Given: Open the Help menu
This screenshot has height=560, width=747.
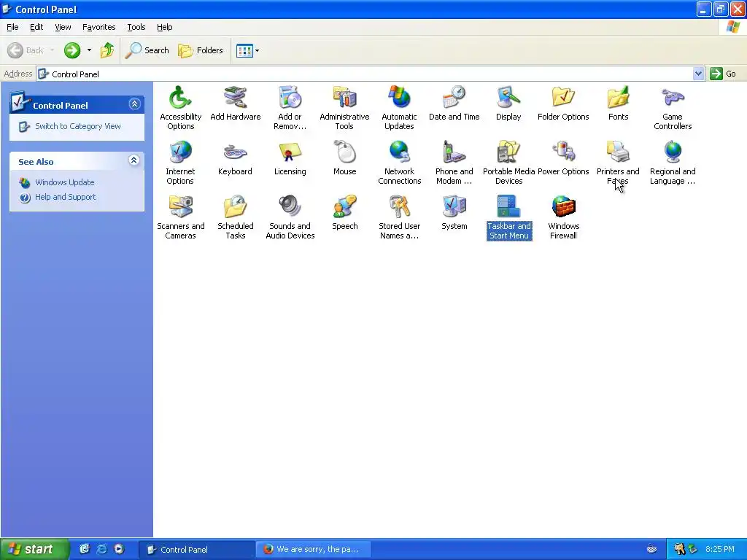Looking at the screenshot, I should tap(164, 27).
